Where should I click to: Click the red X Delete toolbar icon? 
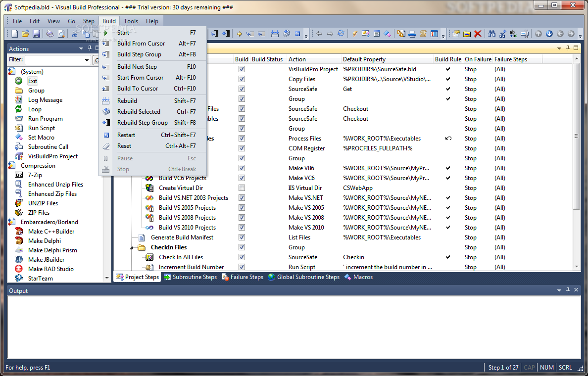tap(478, 34)
